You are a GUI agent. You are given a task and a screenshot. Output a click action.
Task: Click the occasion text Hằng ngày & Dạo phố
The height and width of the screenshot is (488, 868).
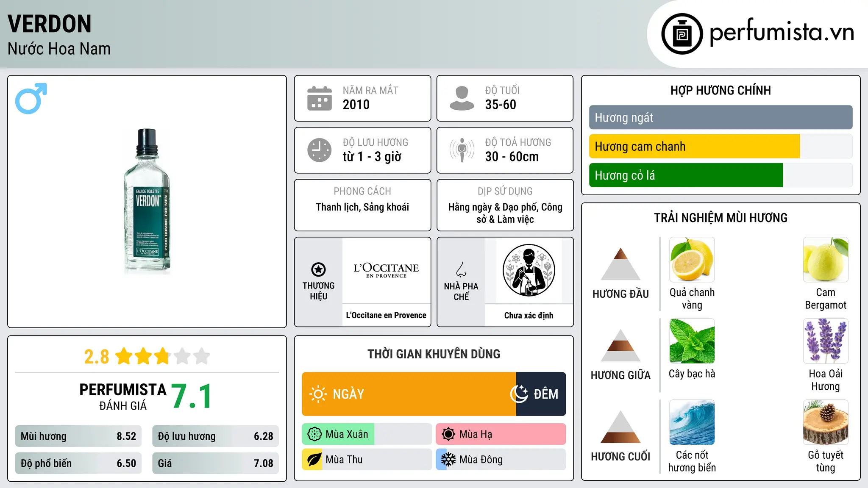(x=493, y=207)
